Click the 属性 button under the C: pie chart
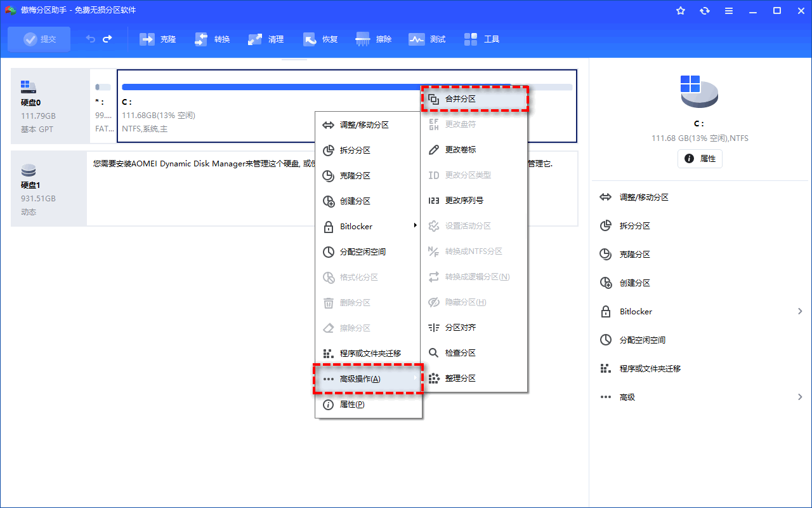The width and height of the screenshot is (812, 508). pyautogui.click(x=700, y=159)
